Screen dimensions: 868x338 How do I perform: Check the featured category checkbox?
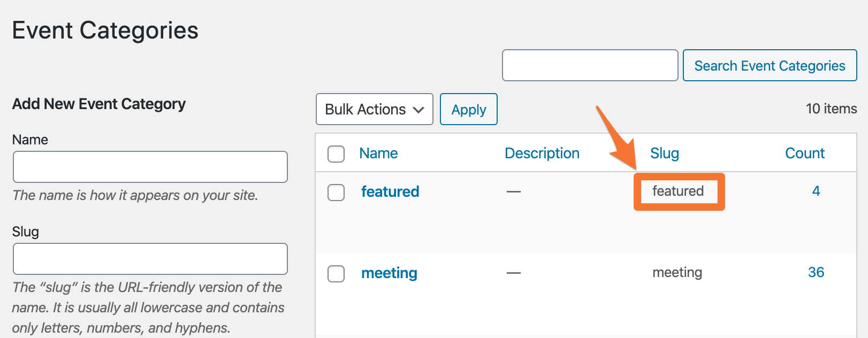pos(336,193)
